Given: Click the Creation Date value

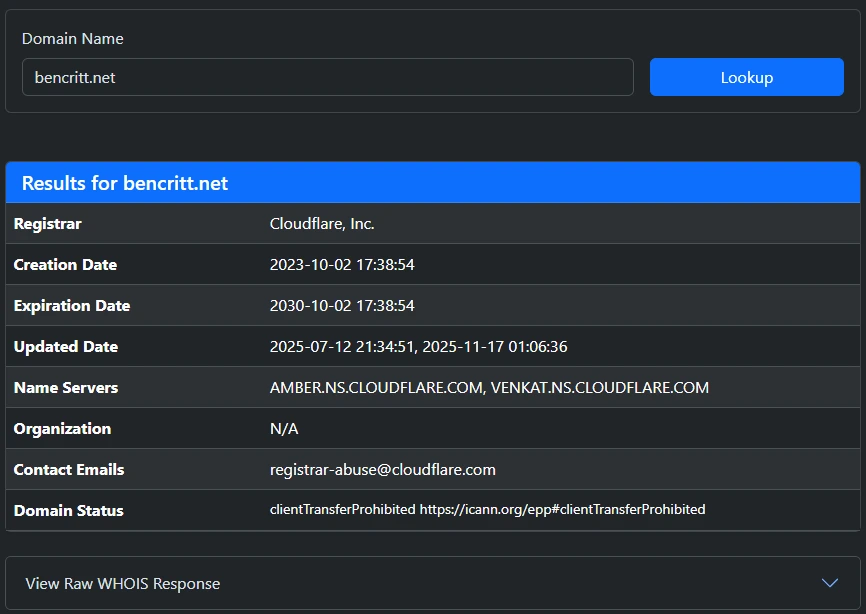Looking at the screenshot, I should (342, 264).
